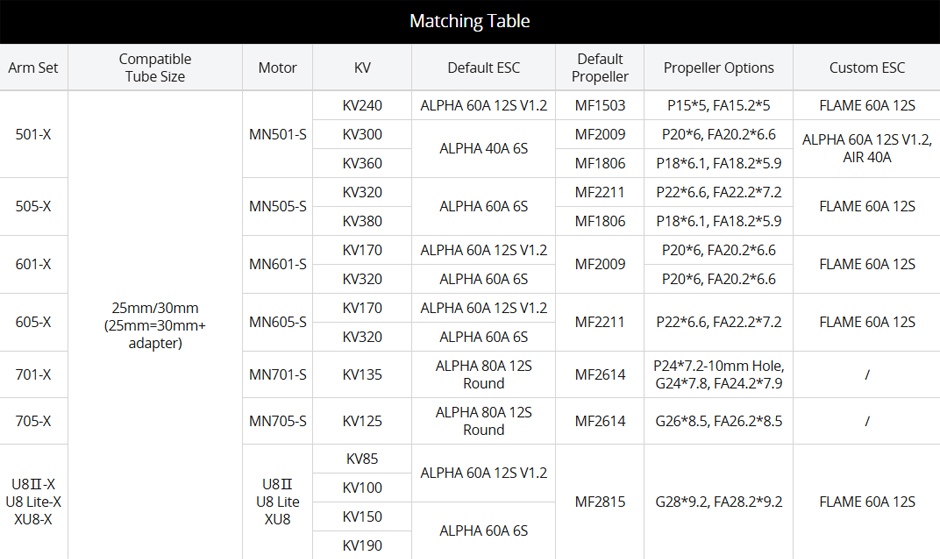The image size is (940, 559).
Task: Select the "KV360" cell
Action: click(x=362, y=163)
